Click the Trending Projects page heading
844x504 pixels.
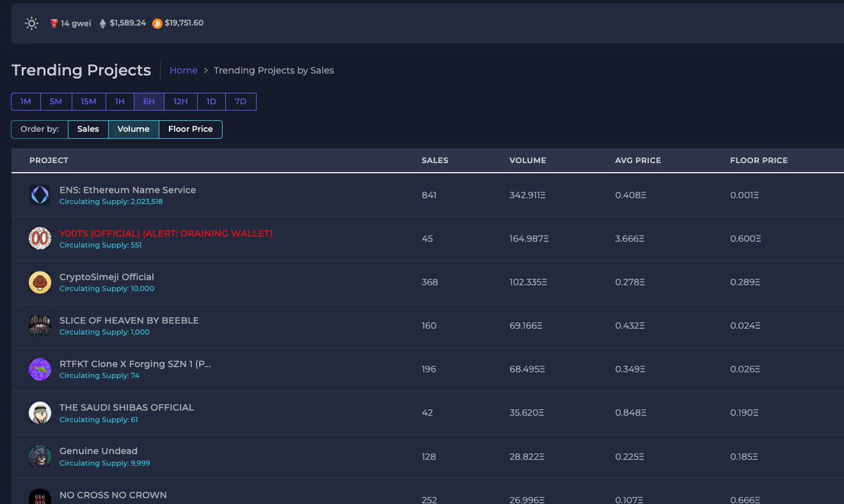[82, 70]
